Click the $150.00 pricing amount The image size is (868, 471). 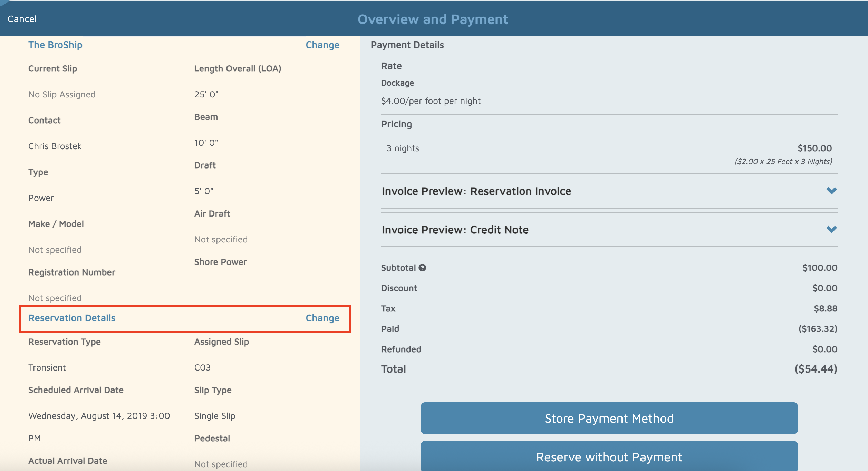(814, 148)
